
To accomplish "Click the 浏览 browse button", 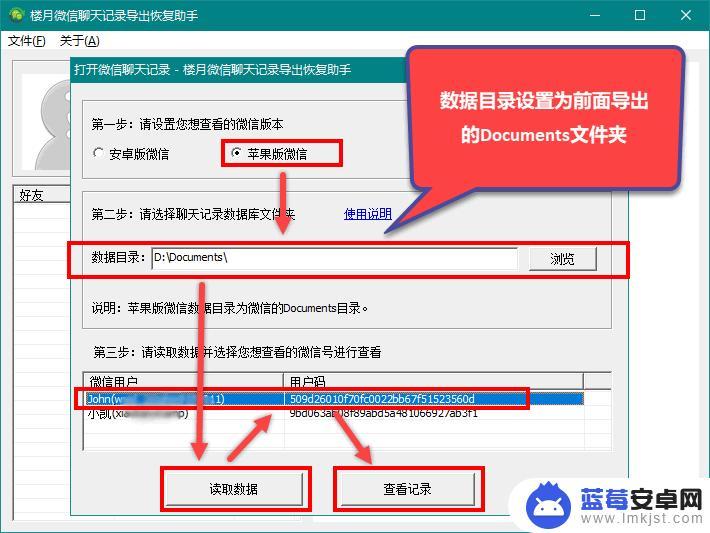I will pos(562,259).
